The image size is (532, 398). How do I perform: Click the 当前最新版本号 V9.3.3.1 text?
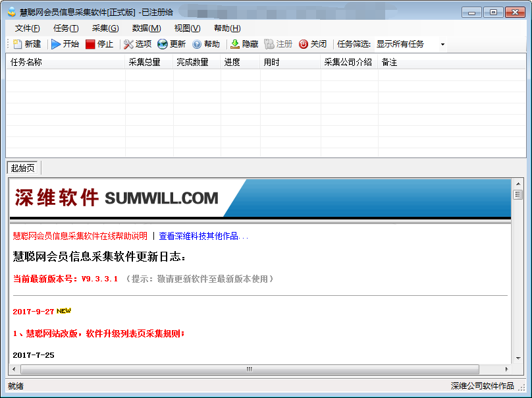pyautogui.click(x=65, y=279)
